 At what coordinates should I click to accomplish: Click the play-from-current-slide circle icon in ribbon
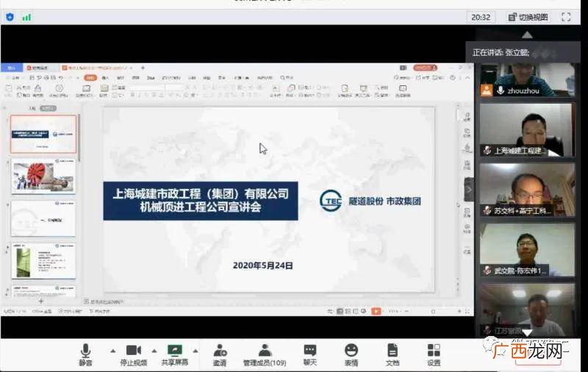click(x=59, y=88)
